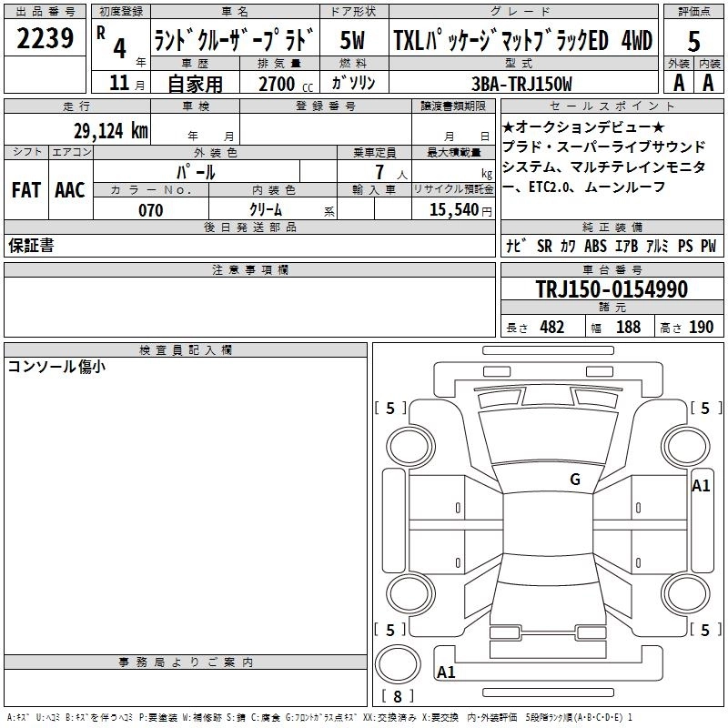728x728 pixels.
Task: Select the mileage 29,124 km
Action: click(111, 131)
